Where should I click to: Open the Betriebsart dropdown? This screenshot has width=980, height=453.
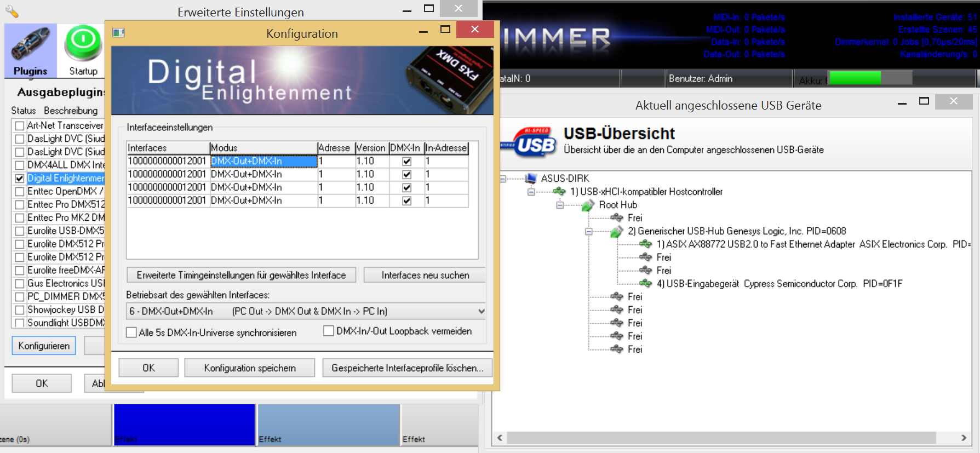tap(481, 311)
